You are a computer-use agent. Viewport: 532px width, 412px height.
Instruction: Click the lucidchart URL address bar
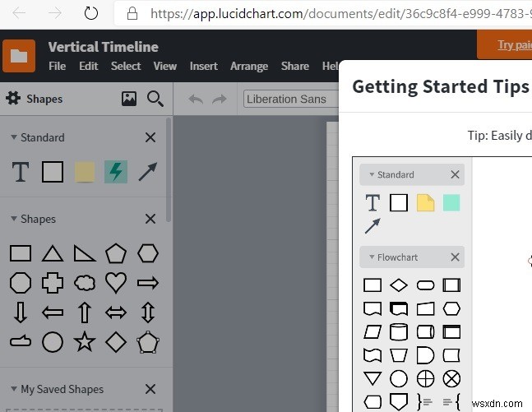[x=323, y=14]
